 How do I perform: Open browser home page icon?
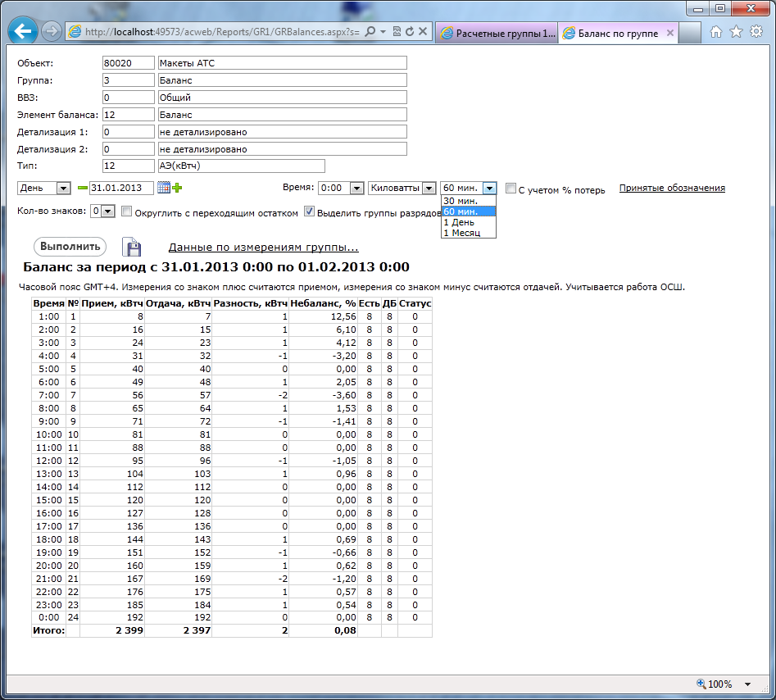(x=716, y=32)
